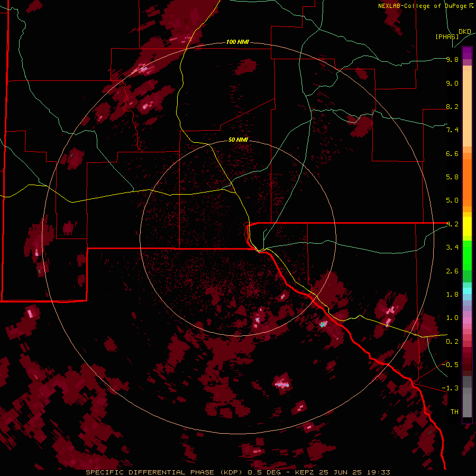Click the 9.8 value on color scale

[x=452, y=60]
